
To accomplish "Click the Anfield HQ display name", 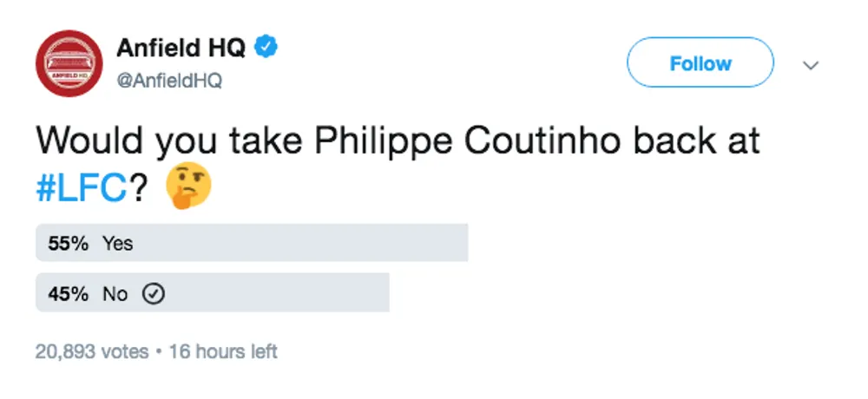I will tap(181, 49).
